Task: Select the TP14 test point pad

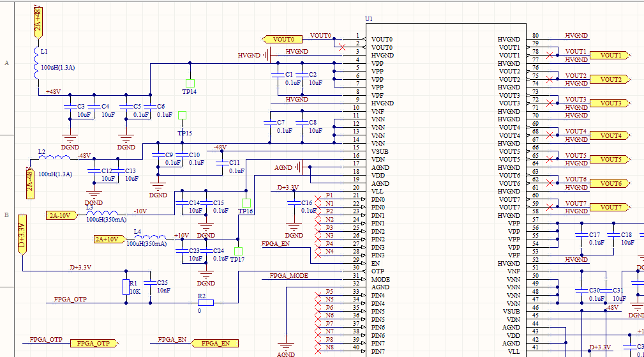Action: (x=190, y=83)
